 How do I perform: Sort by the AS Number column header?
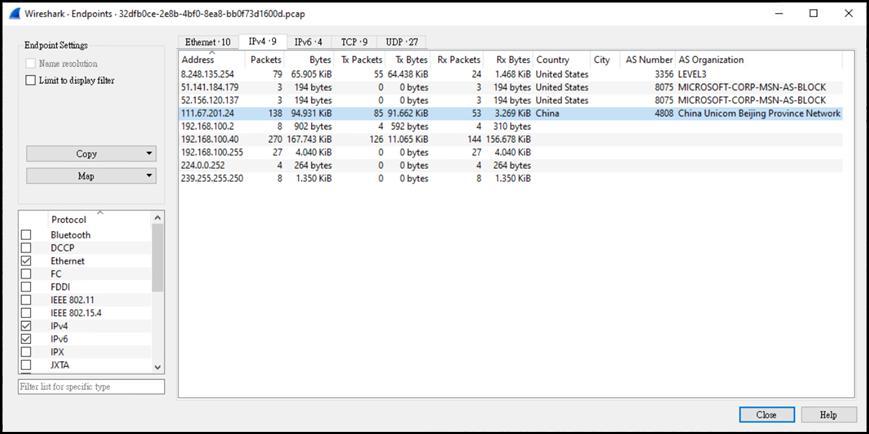point(647,59)
